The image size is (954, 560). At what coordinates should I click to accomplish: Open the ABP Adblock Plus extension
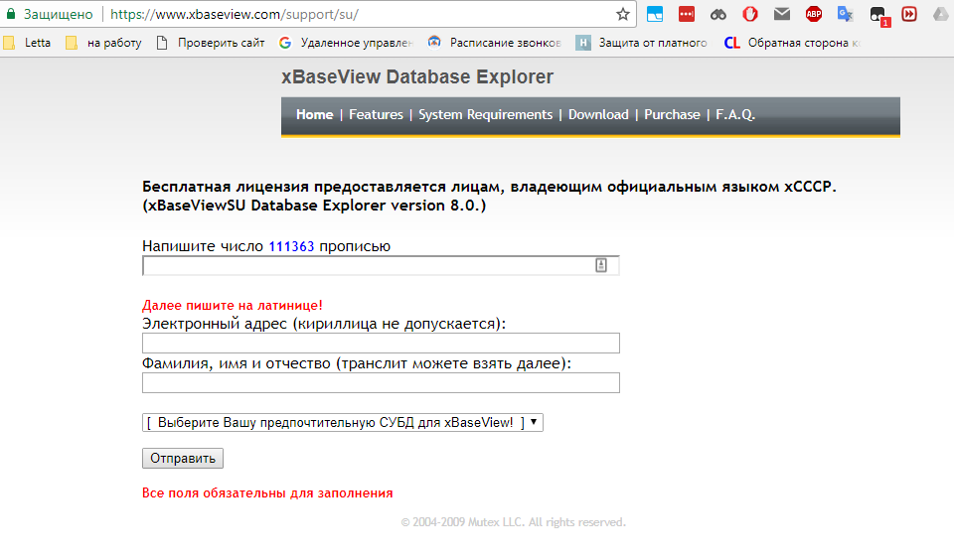pyautogui.click(x=814, y=14)
